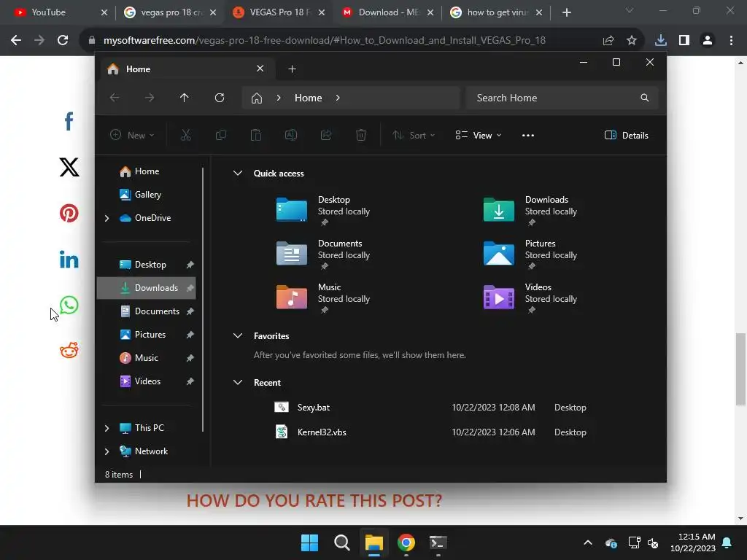Share this page on X
This screenshot has height=560, width=747.
[x=69, y=167]
